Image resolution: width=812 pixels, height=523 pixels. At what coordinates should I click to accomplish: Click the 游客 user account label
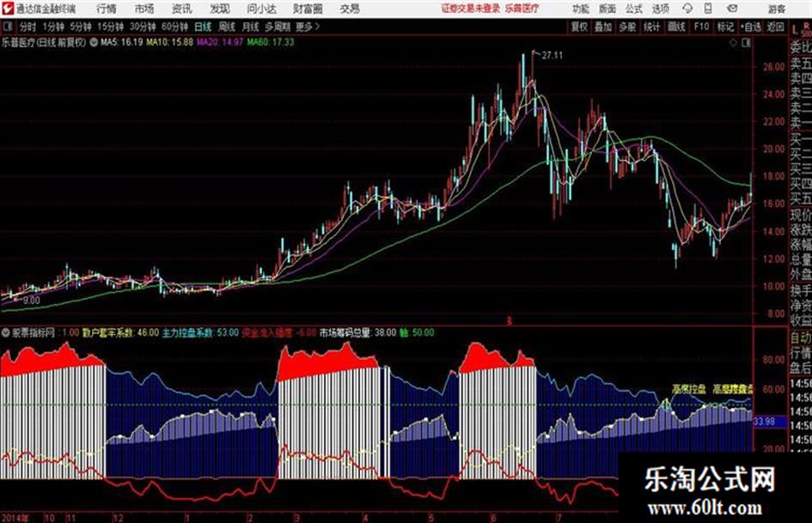(x=776, y=9)
